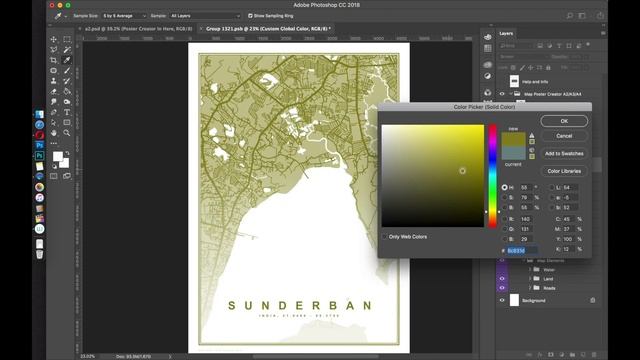The height and width of the screenshot is (360, 640).
Task: Hide the Background layer via eye icon
Action: (x=502, y=300)
